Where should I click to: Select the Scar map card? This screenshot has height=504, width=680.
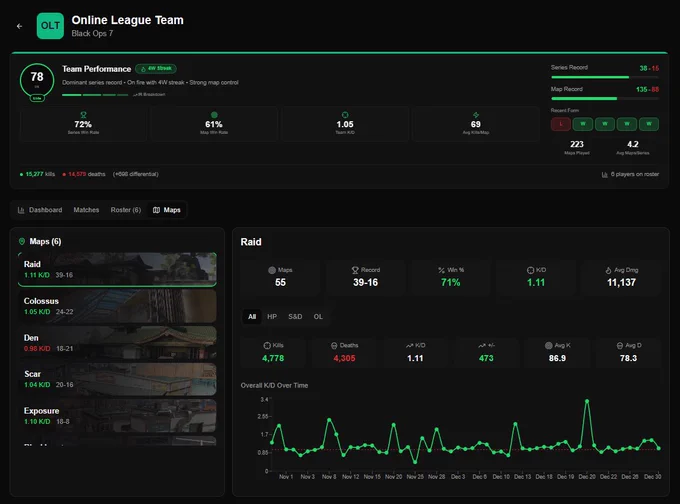click(x=117, y=379)
